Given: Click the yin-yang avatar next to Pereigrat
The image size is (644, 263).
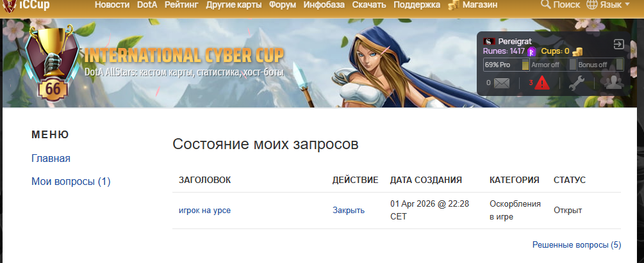Looking at the screenshot, I should tap(489, 42).
